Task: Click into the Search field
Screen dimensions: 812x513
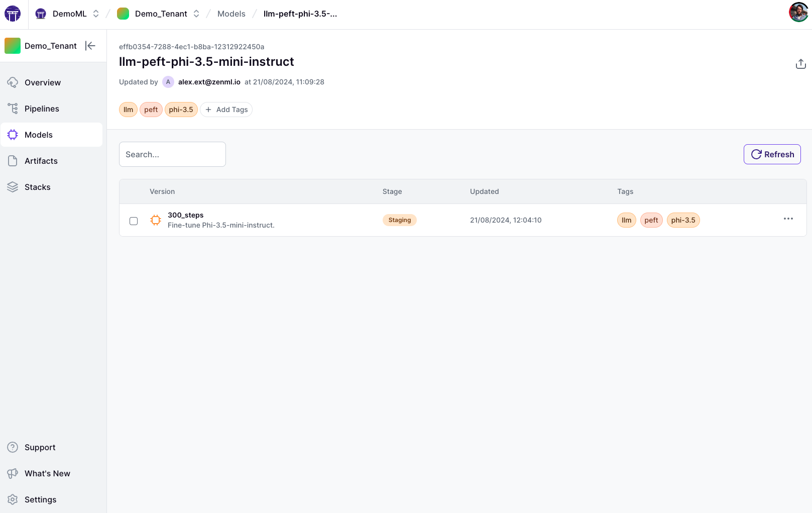Action: pos(172,154)
